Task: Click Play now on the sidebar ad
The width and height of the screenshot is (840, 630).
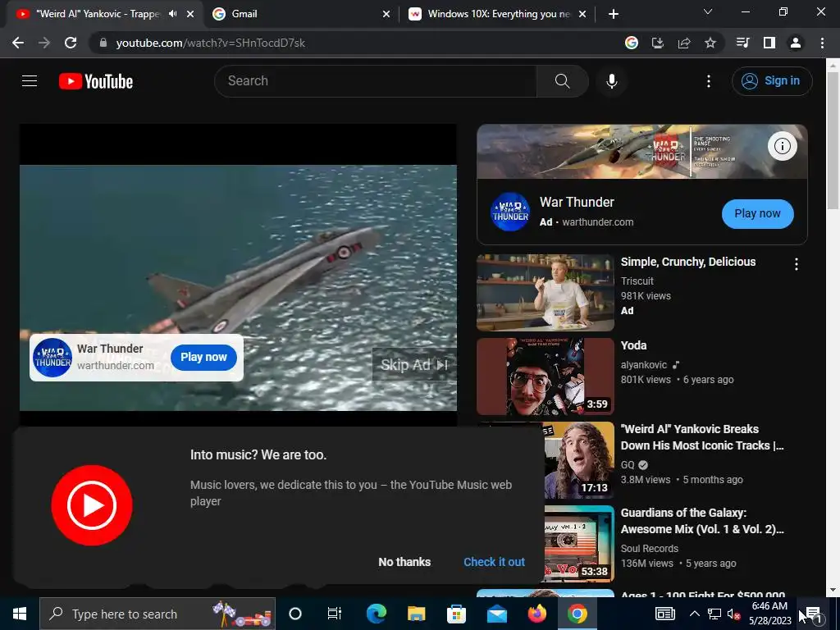Action: click(x=757, y=214)
